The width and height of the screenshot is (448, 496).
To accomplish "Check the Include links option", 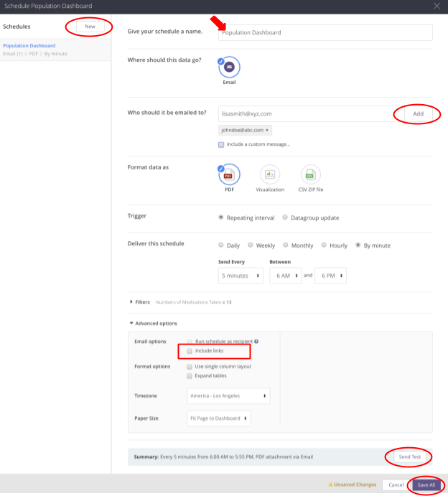I will click(190, 351).
